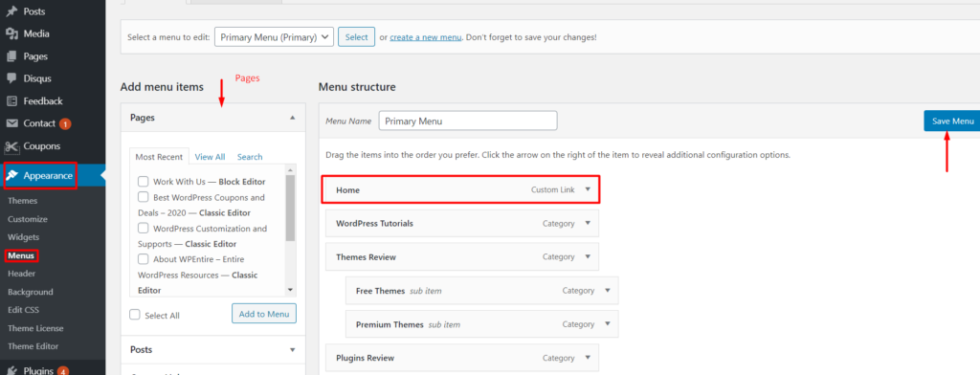Select the Premium Themes sub item
This screenshot has width=980, height=375.
[482, 324]
